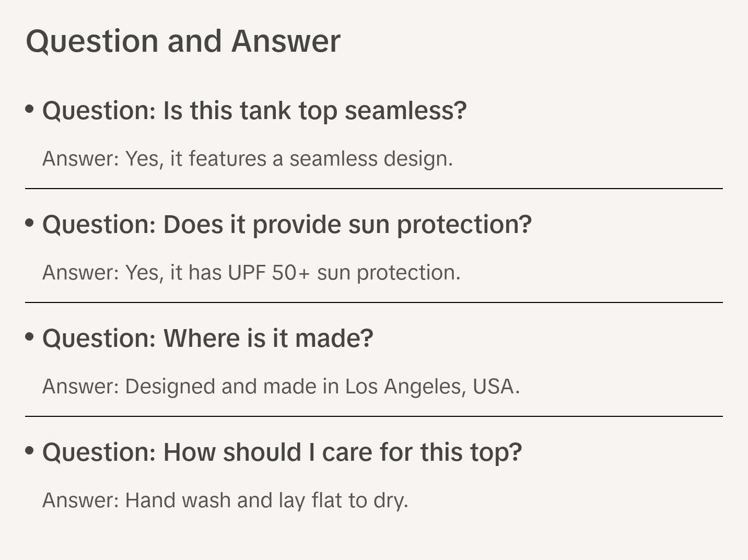Click the bullet beside the seamless question

click(x=30, y=109)
